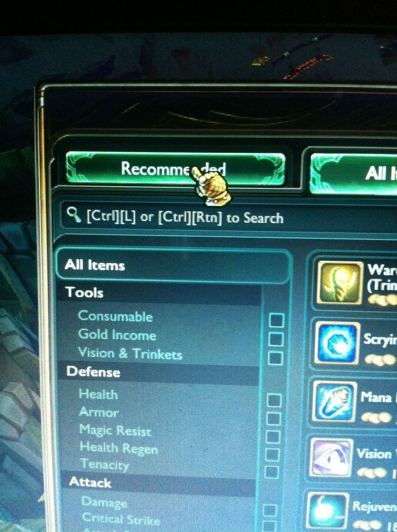Check the Vision & Trinkets box

click(276, 358)
